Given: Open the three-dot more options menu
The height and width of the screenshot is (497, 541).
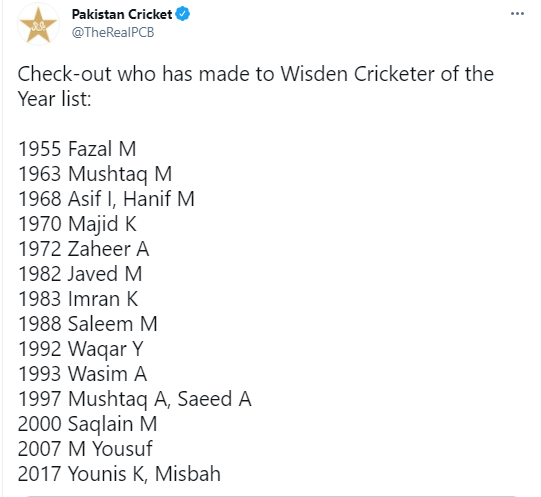Looking at the screenshot, I should point(517,14).
